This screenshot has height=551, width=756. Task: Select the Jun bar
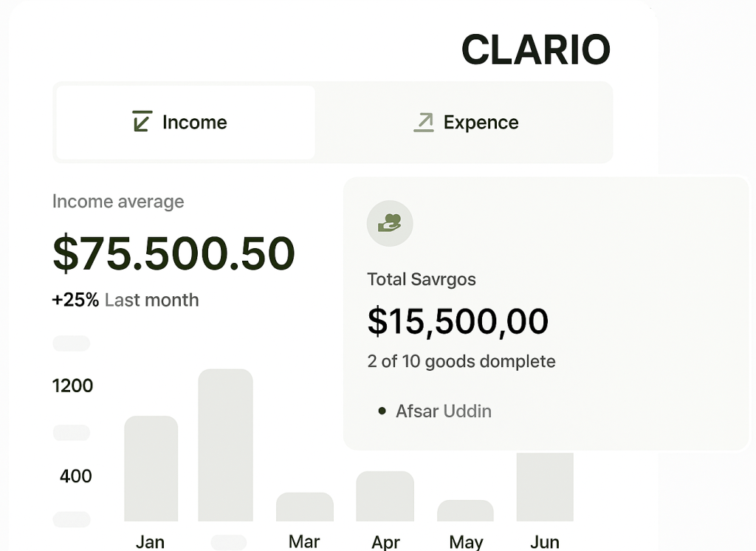tap(545, 486)
